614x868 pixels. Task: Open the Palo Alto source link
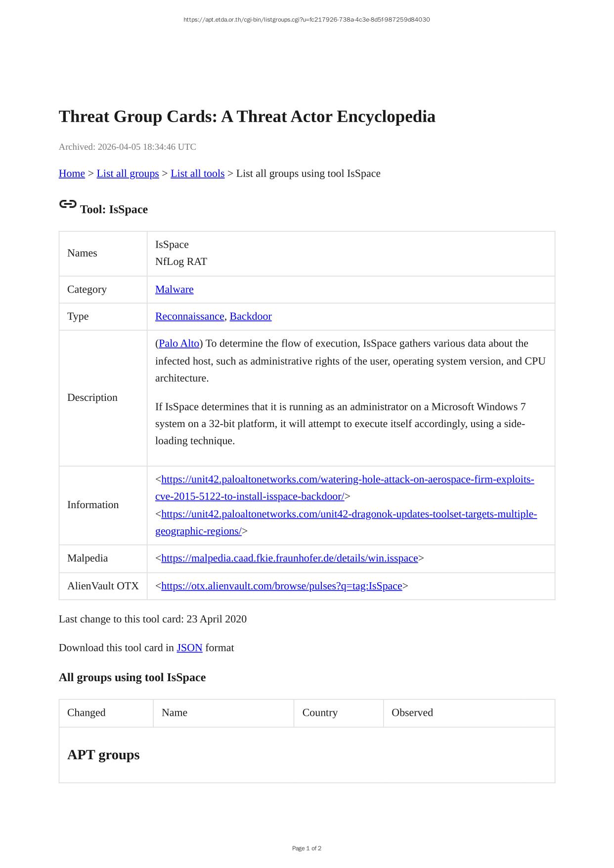pos(179,344)
